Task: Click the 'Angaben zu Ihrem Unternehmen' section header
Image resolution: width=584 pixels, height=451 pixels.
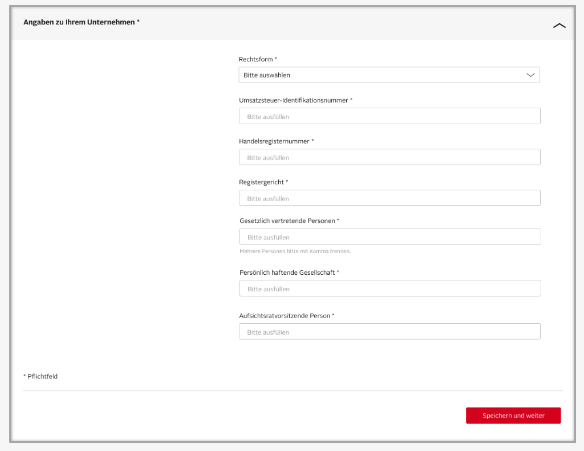Action: 81,22
